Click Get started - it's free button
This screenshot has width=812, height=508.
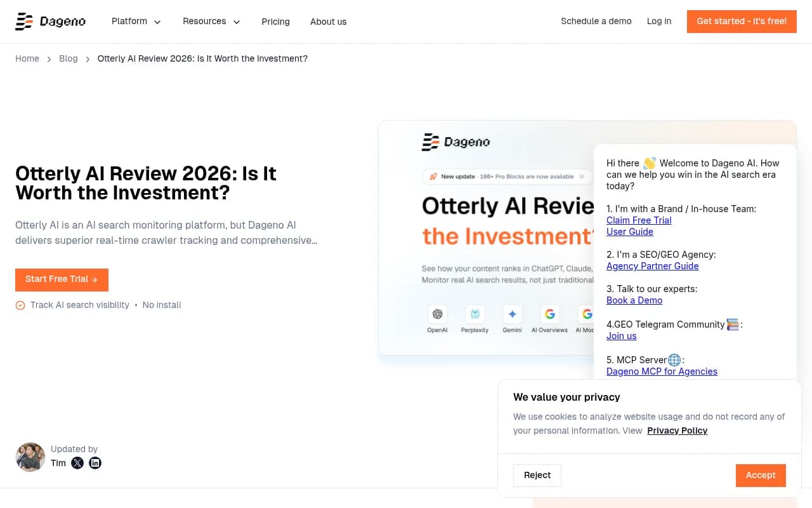[x=742, y=22]
